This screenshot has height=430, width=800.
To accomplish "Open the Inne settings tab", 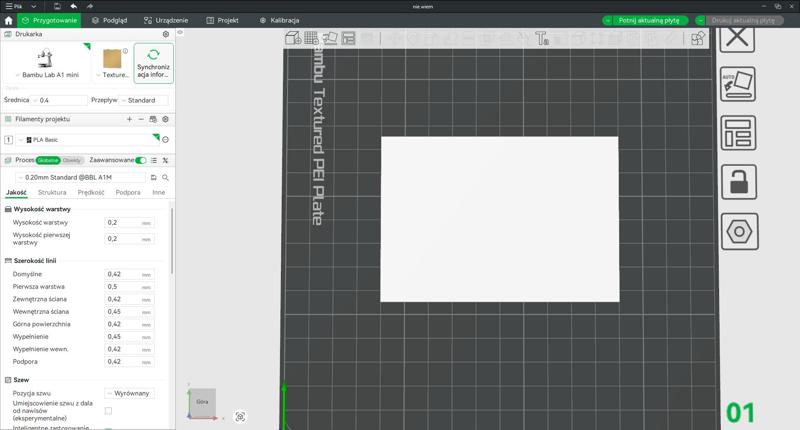I will [x=159, y=192].
